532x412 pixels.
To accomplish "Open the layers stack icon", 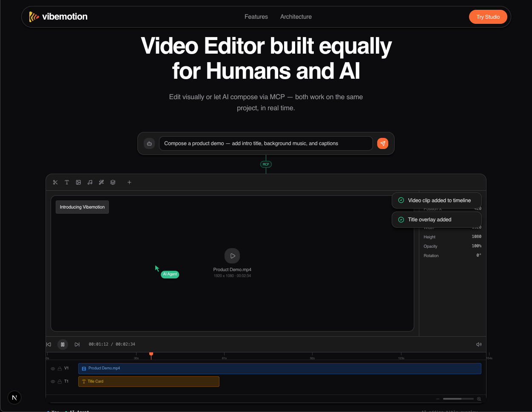I will tap(113, 182).
